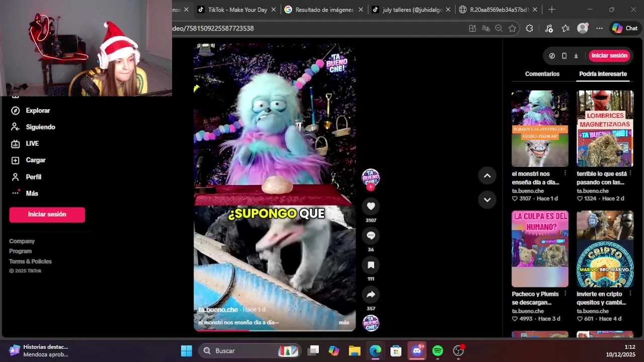
Task: Open options for 'el monstri nos' card
Action: [x=565, y=173]
